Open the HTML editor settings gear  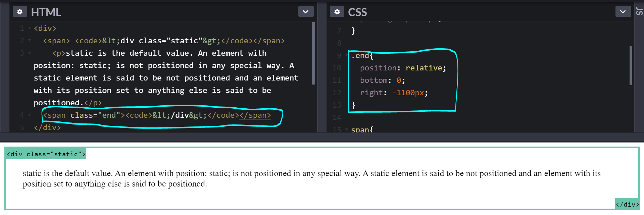pyautogui.click(x=20, y=12)
